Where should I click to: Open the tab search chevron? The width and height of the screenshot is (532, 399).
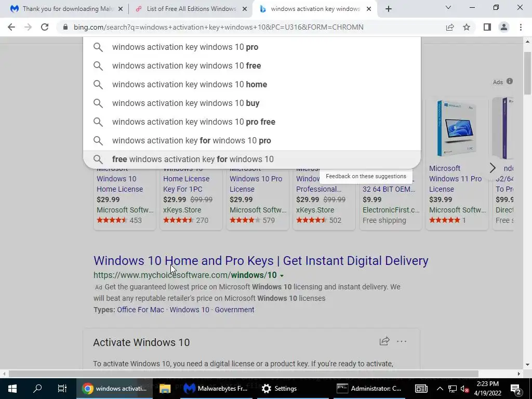coord(448,7)
